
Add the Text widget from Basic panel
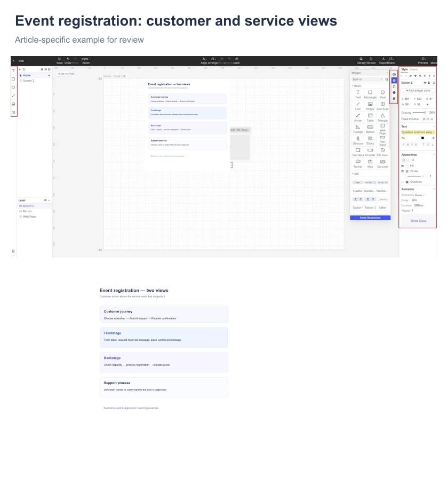tap(358, 94)
